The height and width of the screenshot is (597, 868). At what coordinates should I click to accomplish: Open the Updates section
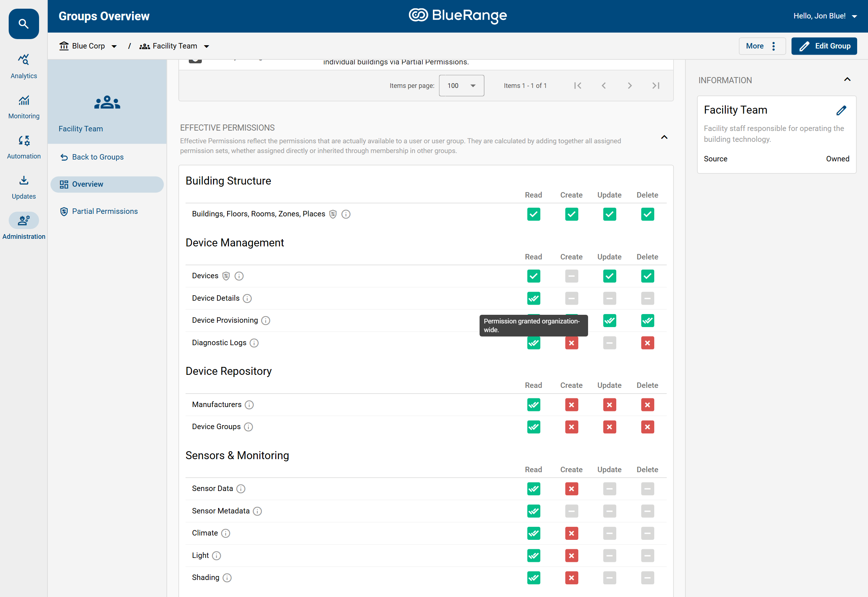coord(24,187)
